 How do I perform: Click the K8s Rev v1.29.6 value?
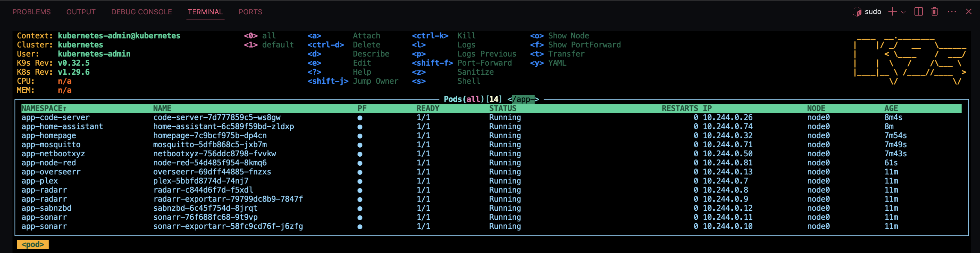tap(74, 72)
